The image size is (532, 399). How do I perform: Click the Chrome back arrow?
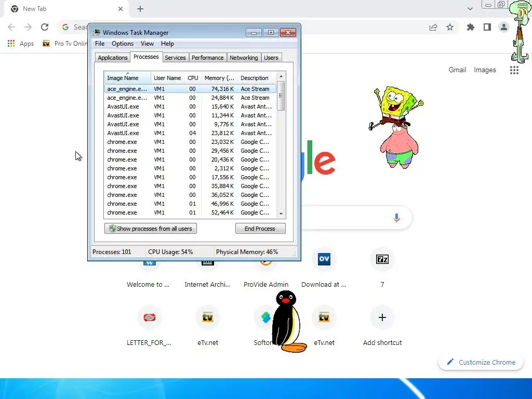pyautogui.click(x=11, y=27)
